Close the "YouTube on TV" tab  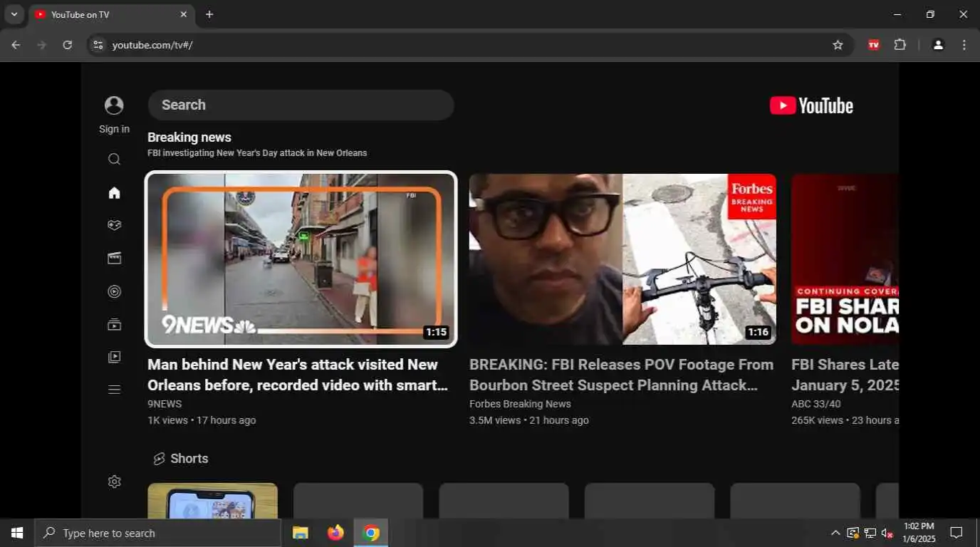tap(183, 14)
